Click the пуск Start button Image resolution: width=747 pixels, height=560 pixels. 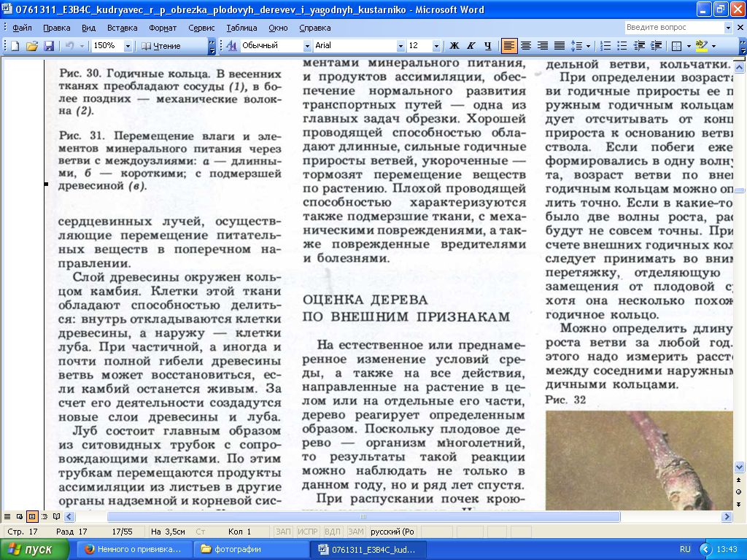click(x=31, y=549)
